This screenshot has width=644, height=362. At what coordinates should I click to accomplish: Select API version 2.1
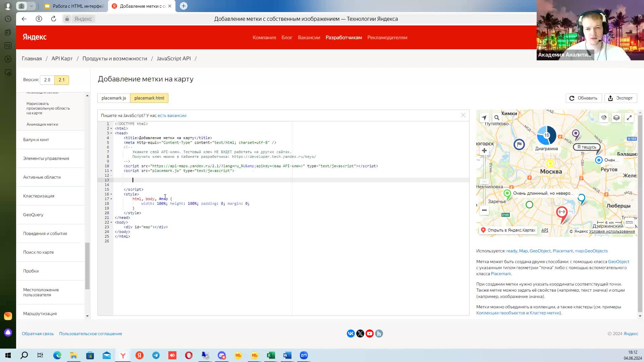pyautogui.click(x=61, y=80)
